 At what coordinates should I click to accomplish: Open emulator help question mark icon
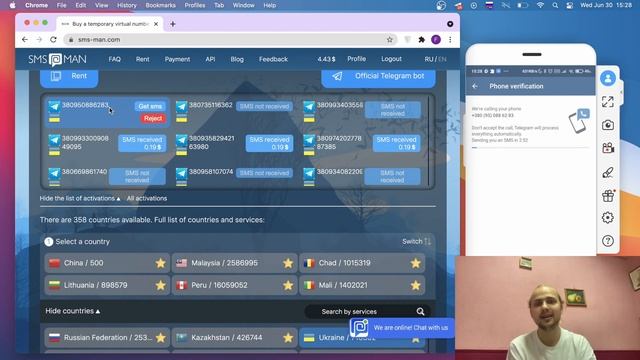point(608,241)
